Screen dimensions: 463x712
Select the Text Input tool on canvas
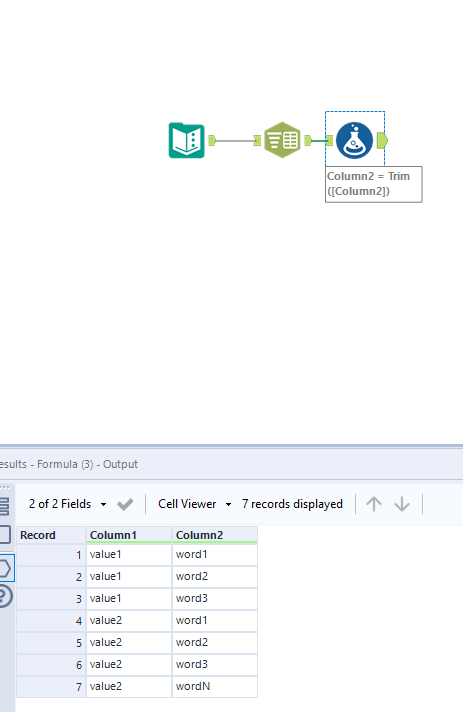187,140
